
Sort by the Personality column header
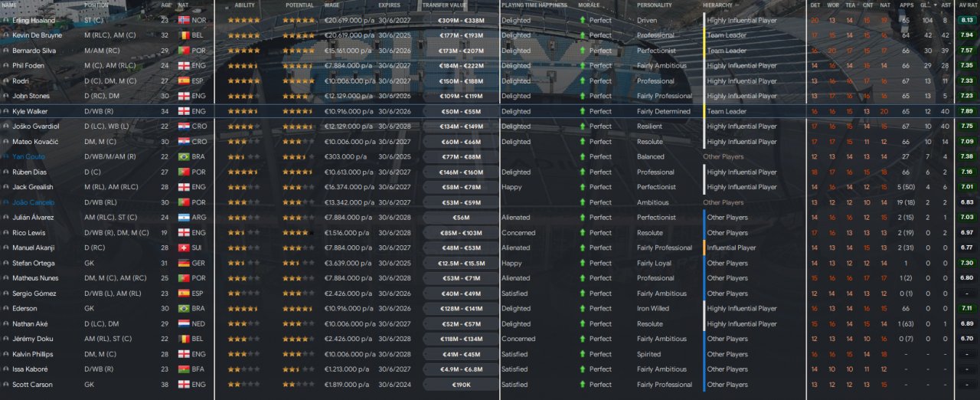[655, 5]
